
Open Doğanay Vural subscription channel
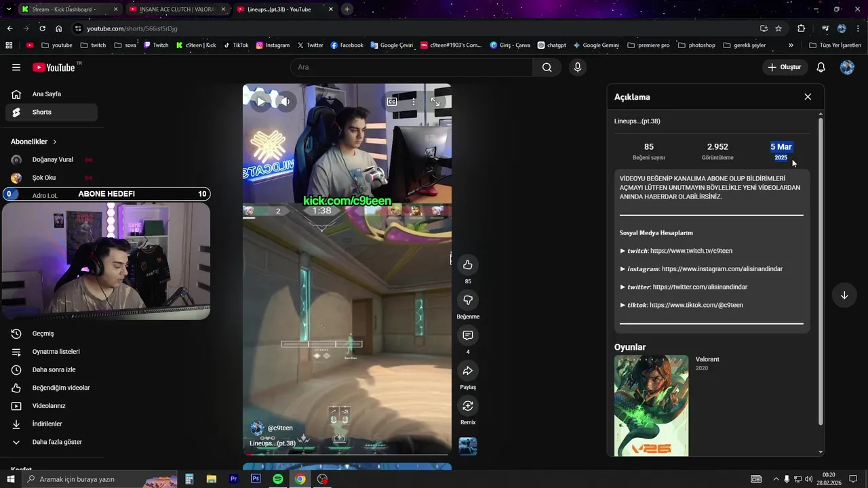click(x=51, y=160)
